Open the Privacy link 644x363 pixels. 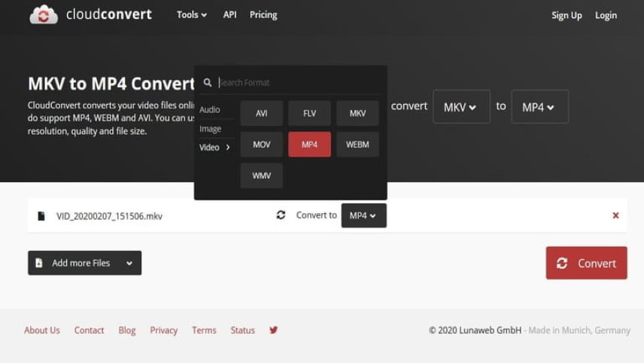(x=163, y=330)
